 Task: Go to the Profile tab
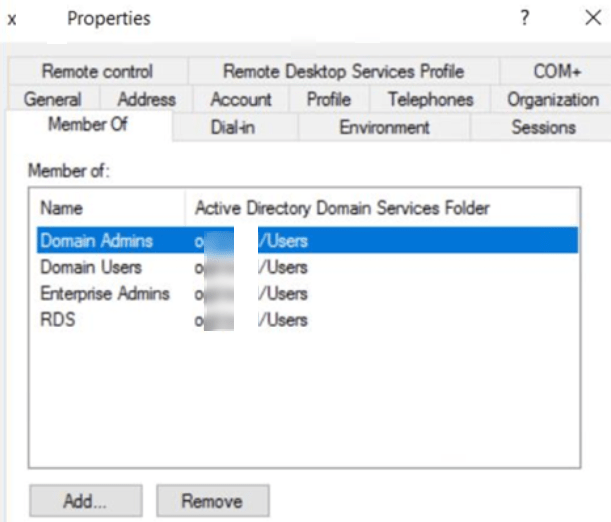tap(328, 100)
